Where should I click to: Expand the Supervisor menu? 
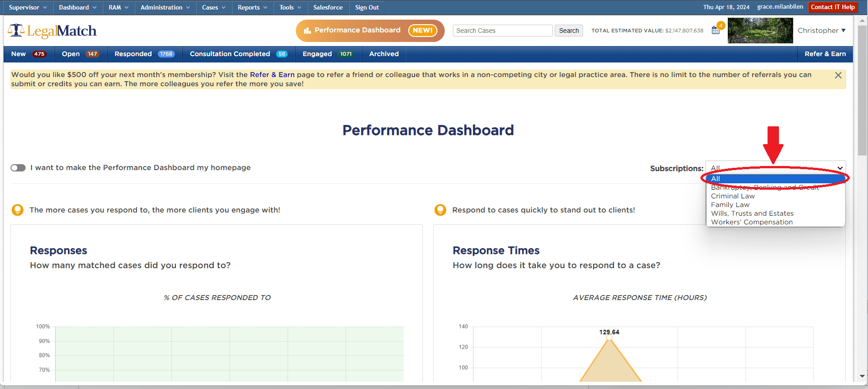point(27,7)
